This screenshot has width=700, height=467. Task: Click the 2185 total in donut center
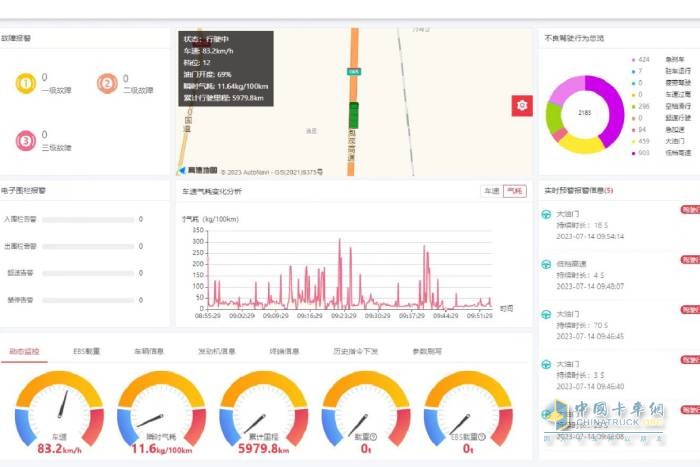click(584, 113)
